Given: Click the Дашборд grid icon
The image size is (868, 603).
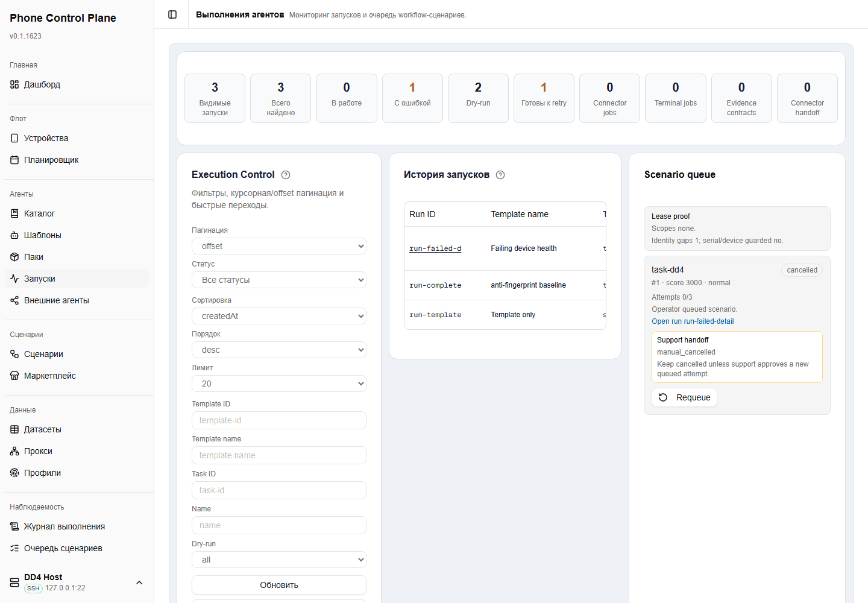Looking at the screenshot, I should tap(14, 84).
